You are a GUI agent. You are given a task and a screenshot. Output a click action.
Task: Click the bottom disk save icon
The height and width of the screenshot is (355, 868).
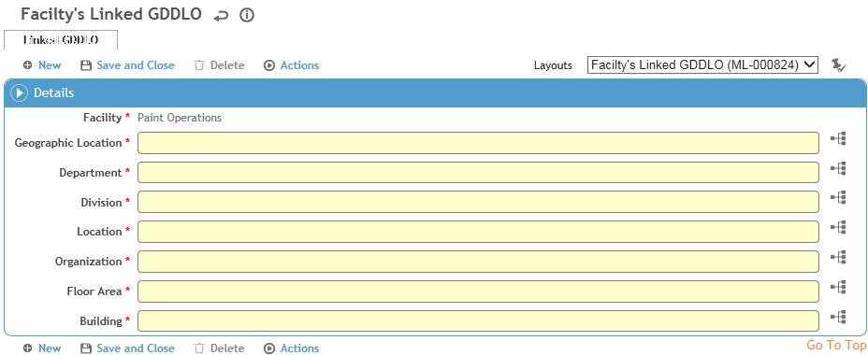(85, 348)
